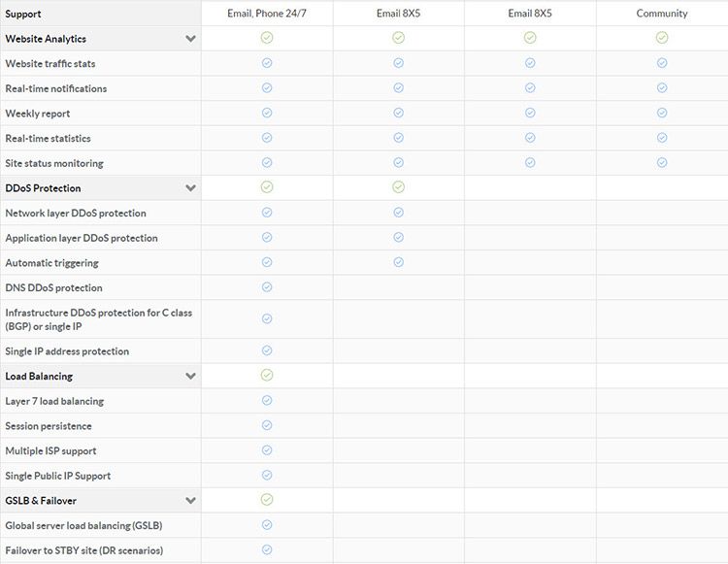Click Network layer DDoS protection checkmark in first column
This screenshot has width=728, height=564.
click(267, 213)
